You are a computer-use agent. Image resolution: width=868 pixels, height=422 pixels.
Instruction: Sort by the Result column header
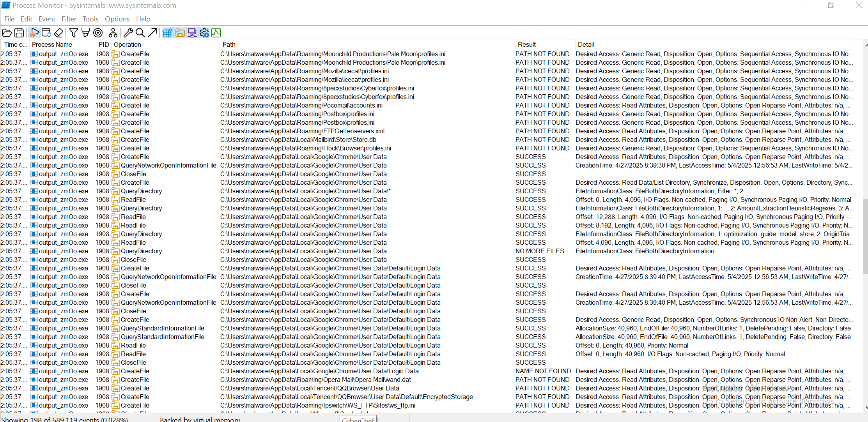tap(545, 44)
